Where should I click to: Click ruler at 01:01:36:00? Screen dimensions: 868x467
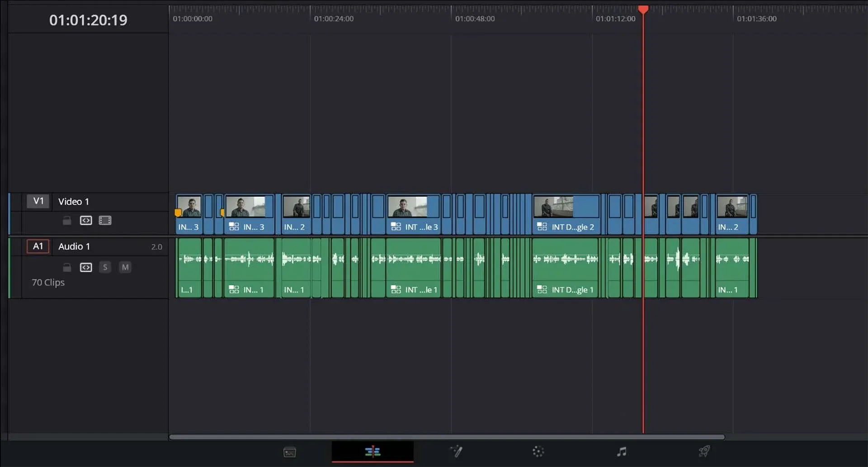[x=757, y=19]
